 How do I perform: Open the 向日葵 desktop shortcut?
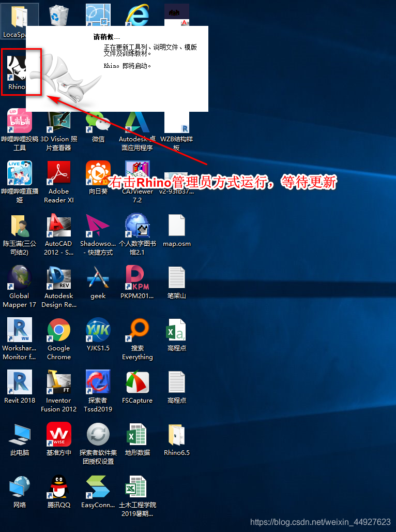[x=98, y=178]
